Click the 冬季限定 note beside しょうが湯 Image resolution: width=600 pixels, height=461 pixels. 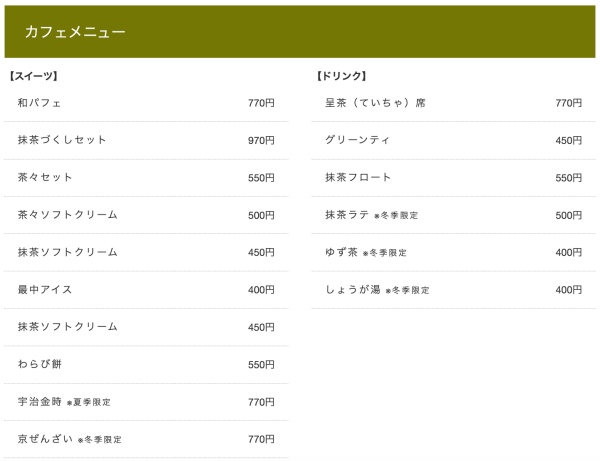pyautogui.click(x=410, y=290)
